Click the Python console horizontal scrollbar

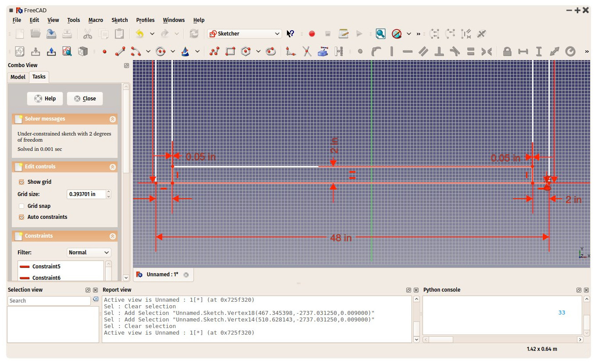tap(503, 340)
